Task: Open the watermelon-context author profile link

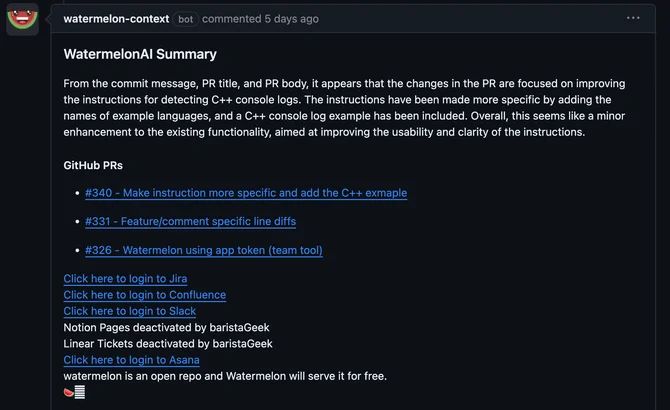Action: (x=115, y=18)
